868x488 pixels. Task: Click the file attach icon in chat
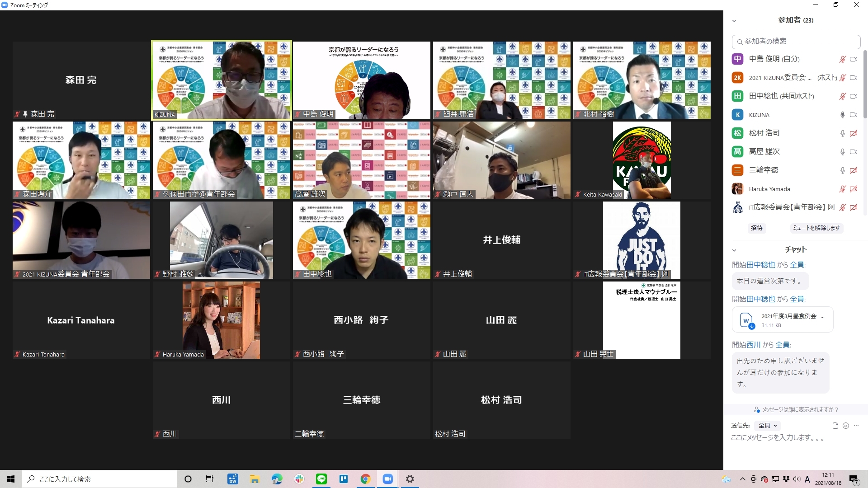835,426
